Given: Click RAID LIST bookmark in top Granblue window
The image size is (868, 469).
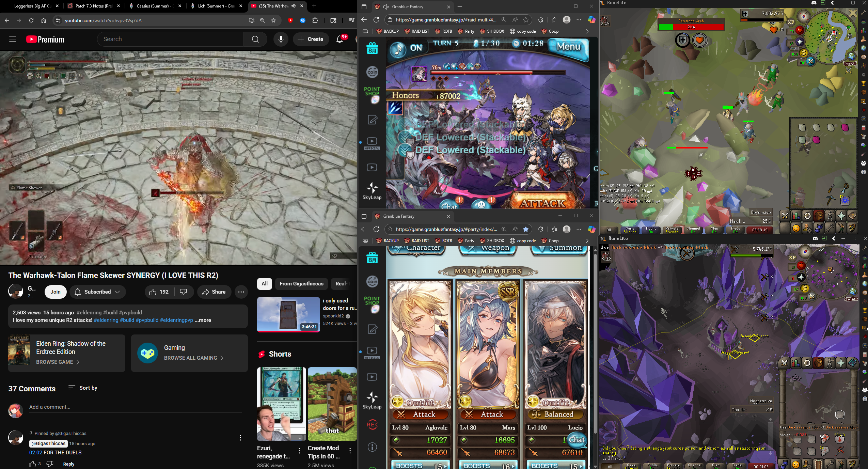Looking at the screenshot, I should [417, 31].
